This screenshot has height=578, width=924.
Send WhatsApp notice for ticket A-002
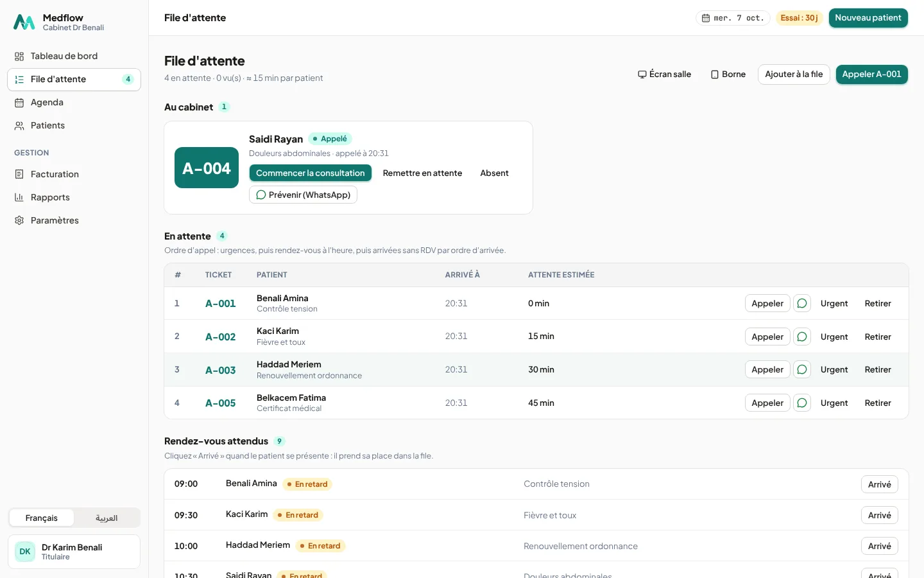coord(802,337)
